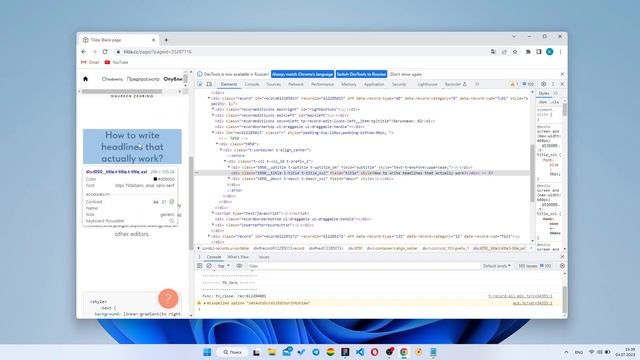Bookmark this page with the star icon
The image size is (640, 360).
tap(515, 52)
